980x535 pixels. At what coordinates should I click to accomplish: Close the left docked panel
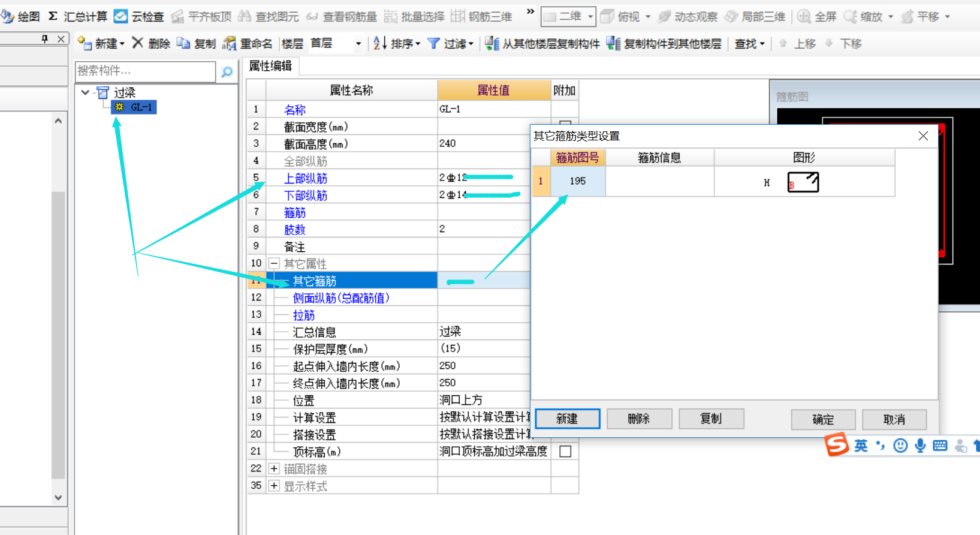tap(61, 39)
